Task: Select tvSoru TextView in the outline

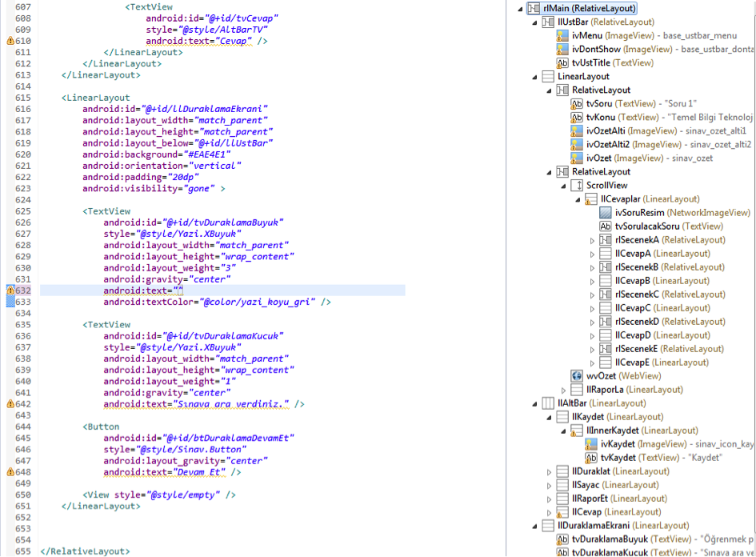Action: click(601, 104)
